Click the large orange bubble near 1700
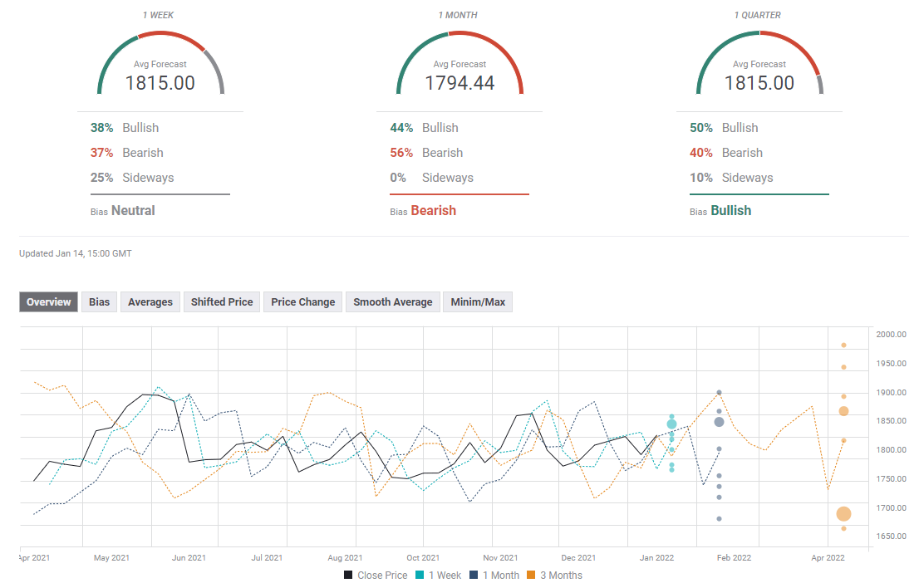The height and width of the screenshot is (588, 919). click(x=843, y=514)
